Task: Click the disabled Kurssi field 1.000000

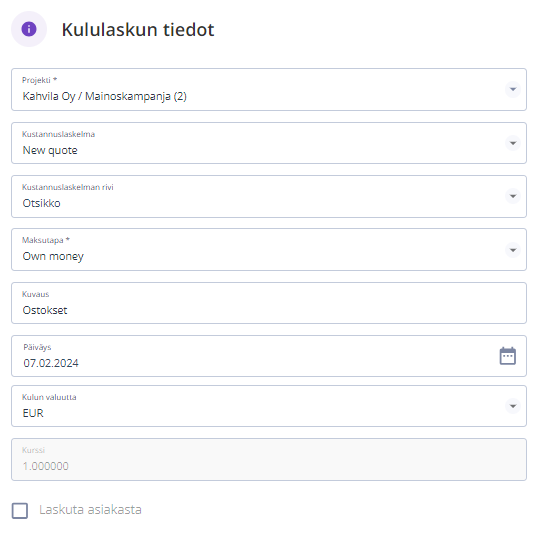Action: click(269, 459)
